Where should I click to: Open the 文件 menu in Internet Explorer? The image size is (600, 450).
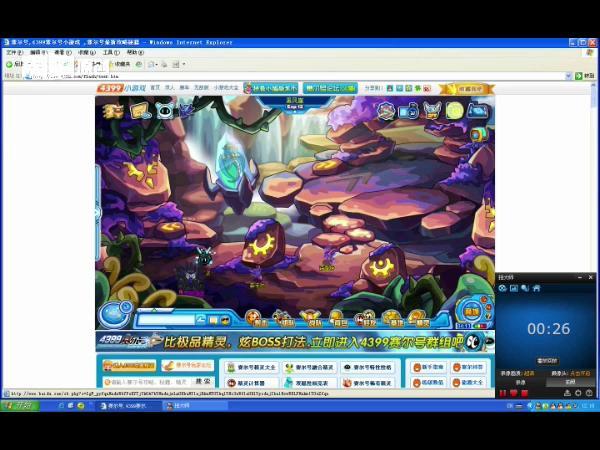click(15, 52)
